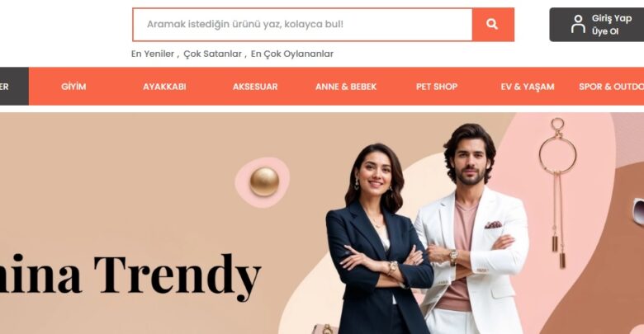Go to Çok Satanlar quick link
Screen dimensions: 644x334
click(212, 54)
